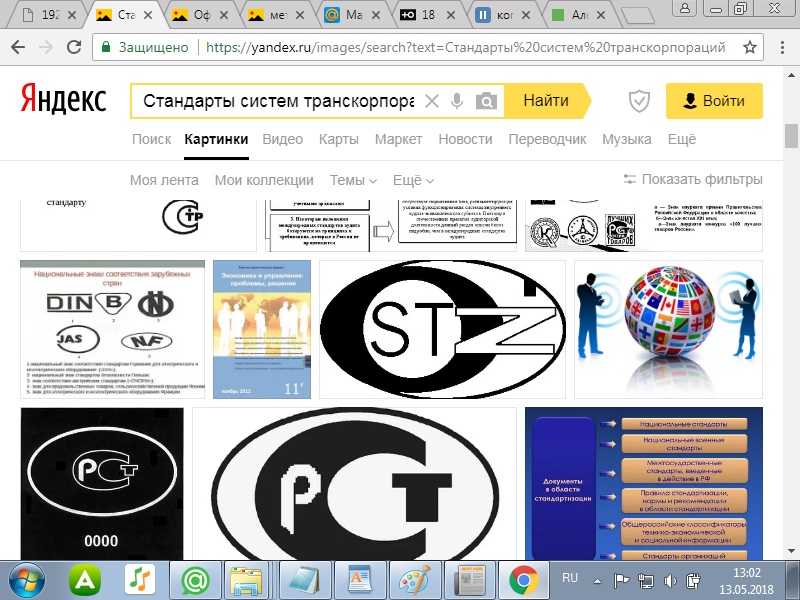The width and height of the screenshot is (800, 600).
Task: Go to the Маркет section
Action: [398, 139]
